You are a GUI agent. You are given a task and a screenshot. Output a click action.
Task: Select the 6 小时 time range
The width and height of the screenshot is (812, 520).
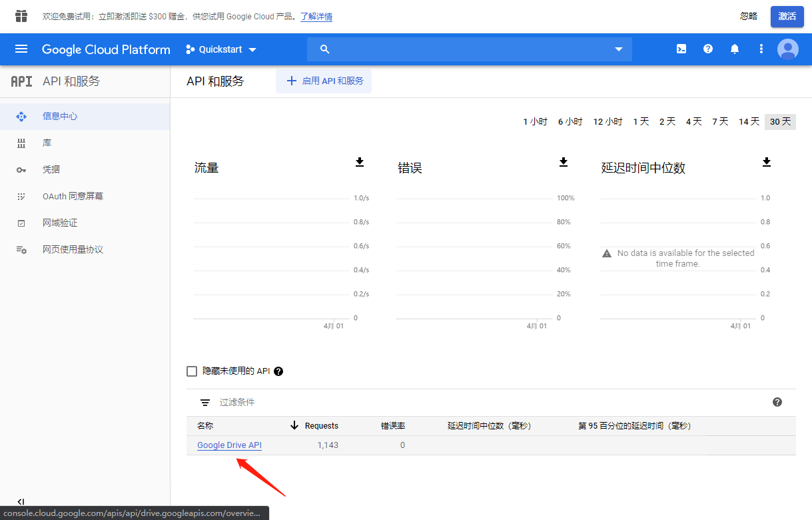570,121
